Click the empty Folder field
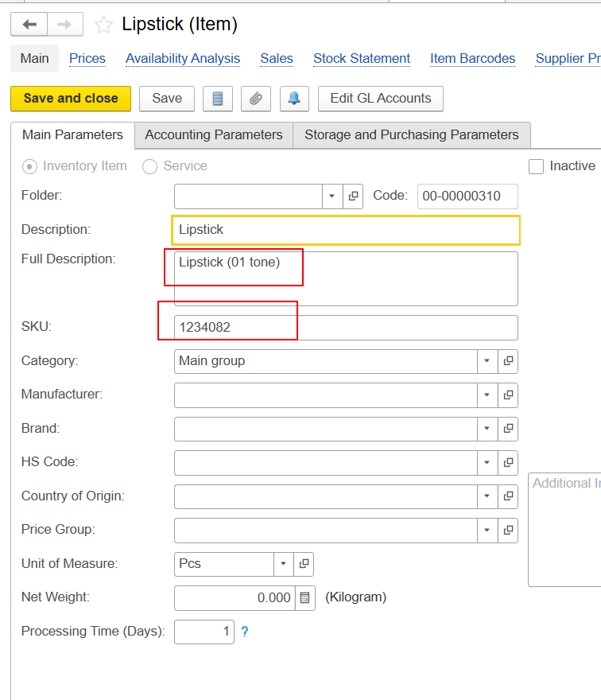Screen dimensions: 601x700 click(248, 196)
